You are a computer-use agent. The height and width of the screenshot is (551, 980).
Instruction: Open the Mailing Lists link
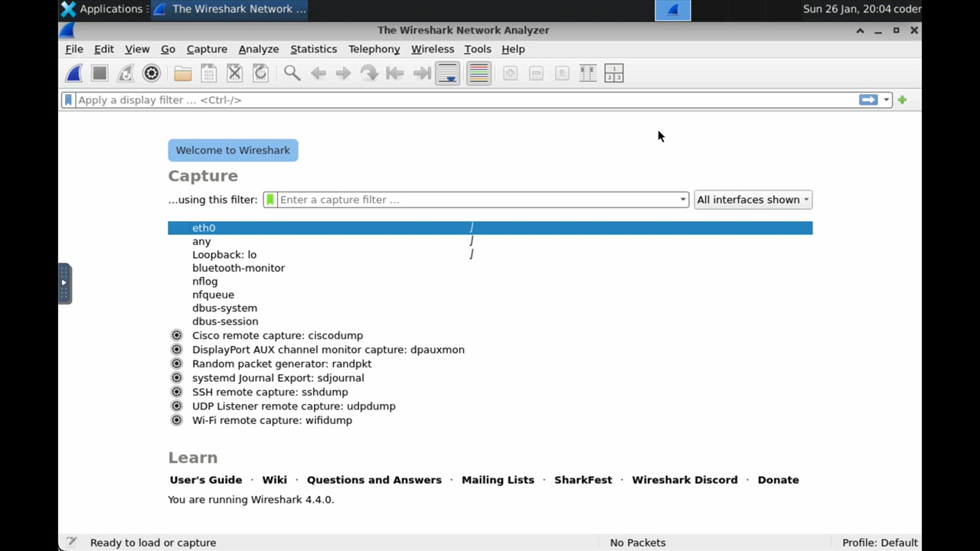(x=498, y=480)
